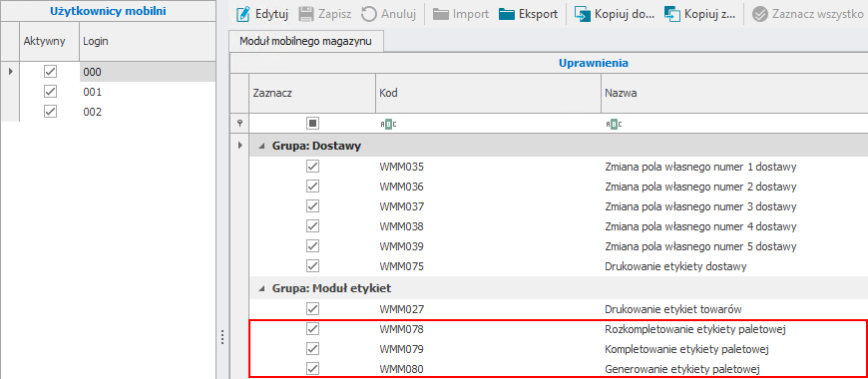Click the filter row pin icon
The width and height of the screenshot is (868, 379).
(239, 124)
